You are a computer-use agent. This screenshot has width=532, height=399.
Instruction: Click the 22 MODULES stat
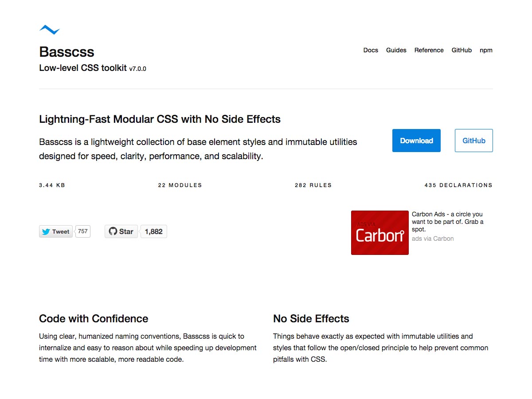[180, 185]
